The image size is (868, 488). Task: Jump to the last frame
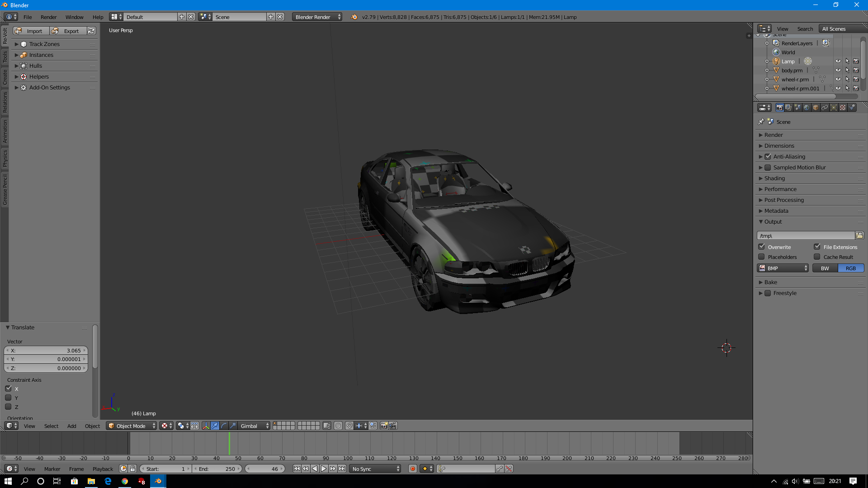[x=342, y=469]
